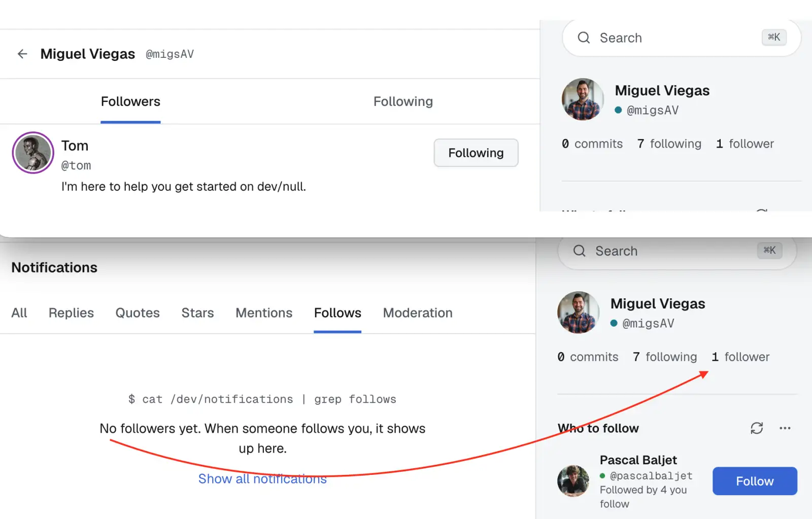Open the Who to follow more options menu

785,428
